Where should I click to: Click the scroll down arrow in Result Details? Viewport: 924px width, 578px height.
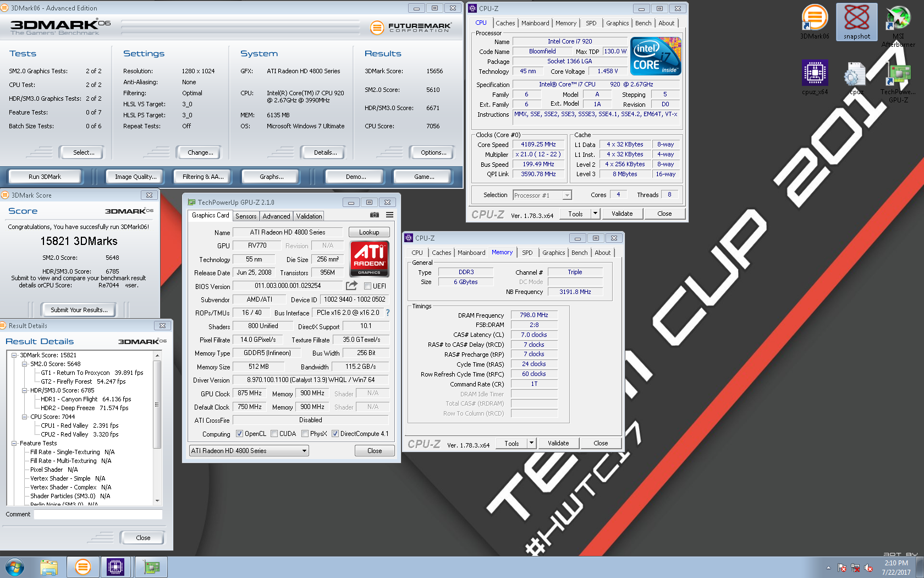coord(157,501)
